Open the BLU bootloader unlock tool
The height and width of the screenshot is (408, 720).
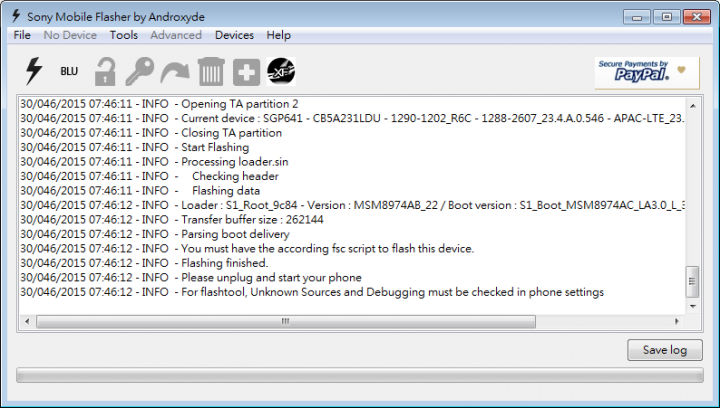pyautogui.click(x=69, y=71)
